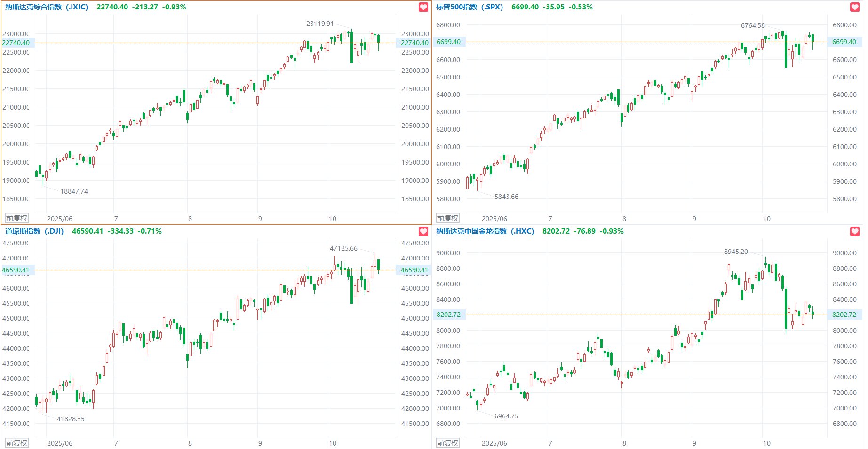Click 前复权 in the Dow Jones chart

(16, 443)
